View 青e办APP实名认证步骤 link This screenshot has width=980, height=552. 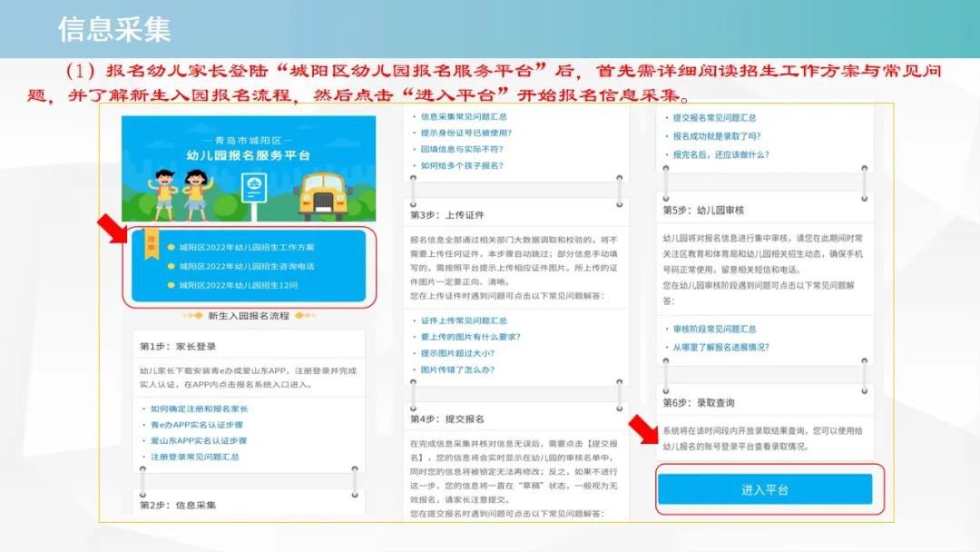pyautogui.click(x=197, y=425)
